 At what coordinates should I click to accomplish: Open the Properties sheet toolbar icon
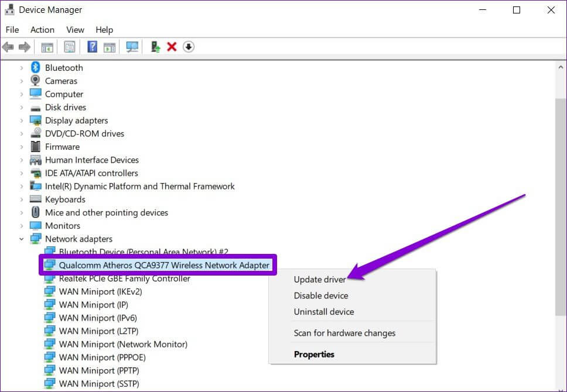[x=70, y=47]
